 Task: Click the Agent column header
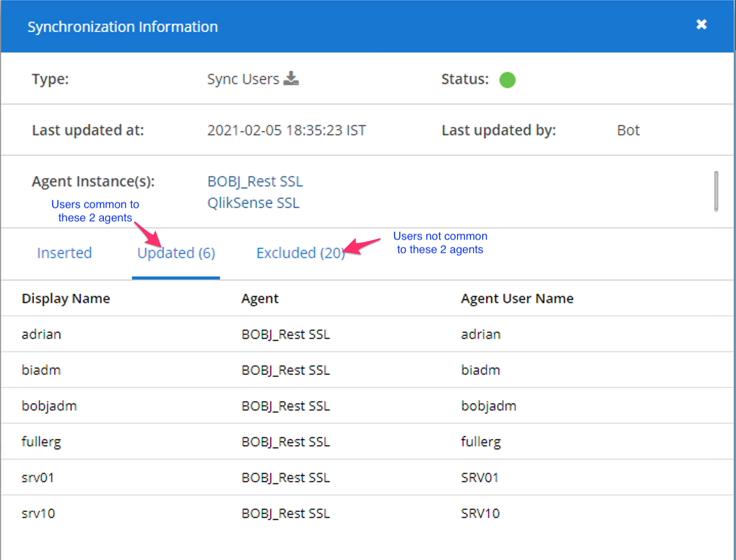(x=260, y=298)
